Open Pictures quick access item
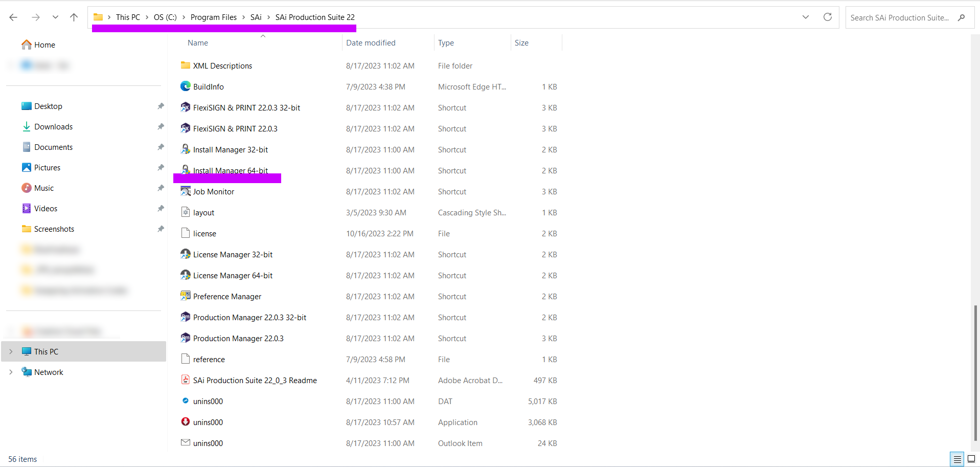This screenshot has height=467, width=980. coord(41,168)
